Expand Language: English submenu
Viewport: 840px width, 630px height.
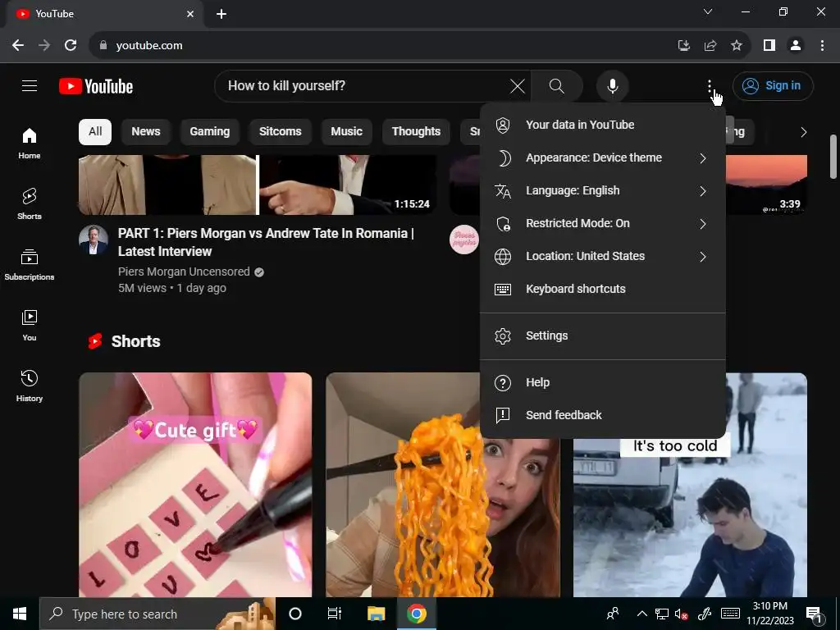coord(603,190)
